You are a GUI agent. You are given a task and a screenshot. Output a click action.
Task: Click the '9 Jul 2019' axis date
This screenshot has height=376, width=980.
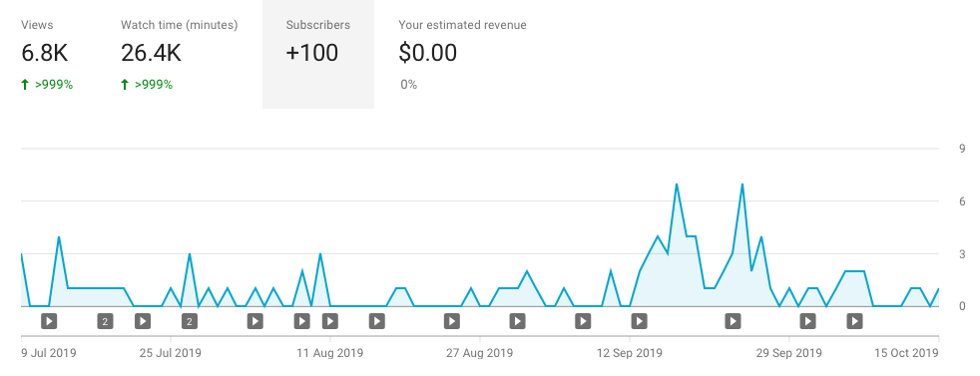pyautogui.click(x=49, y=353)
